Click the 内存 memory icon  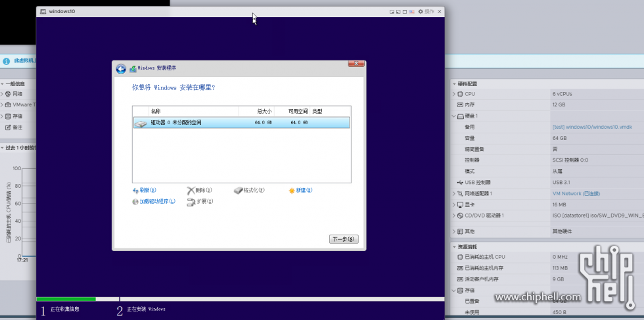[460, 104]
